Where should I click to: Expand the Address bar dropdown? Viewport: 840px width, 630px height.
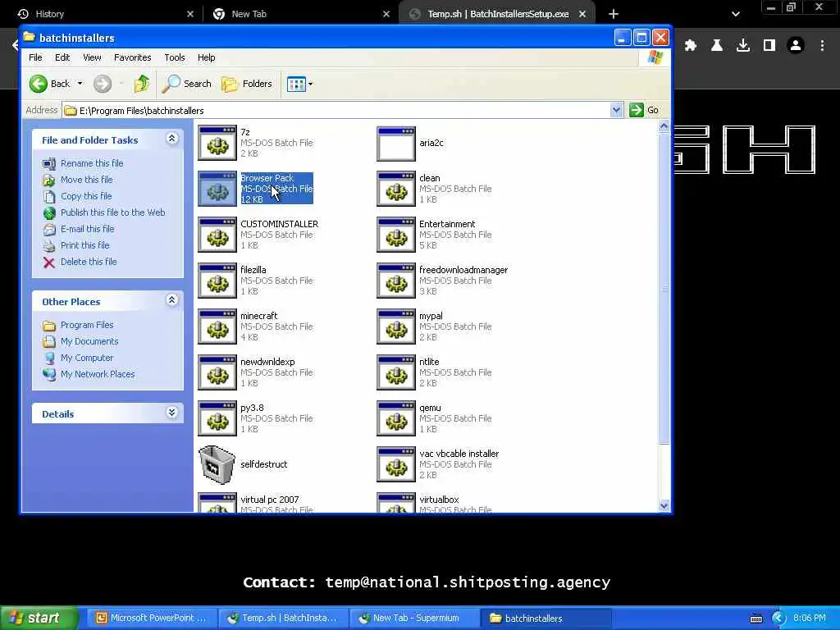616,110
